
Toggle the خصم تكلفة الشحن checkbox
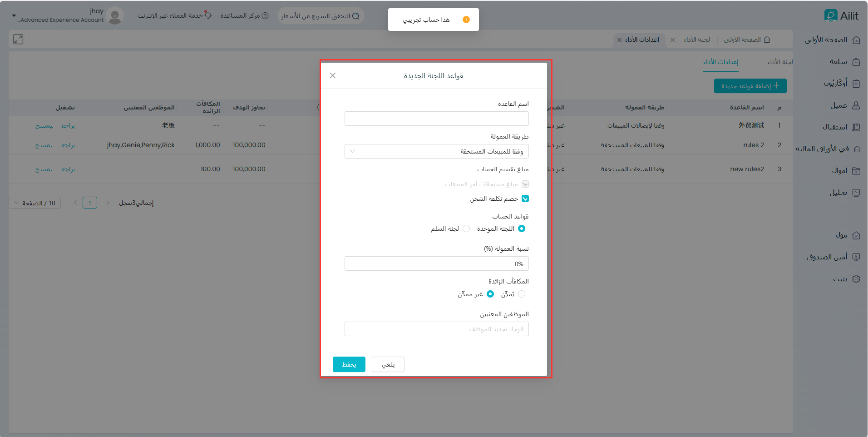[525, 199]
